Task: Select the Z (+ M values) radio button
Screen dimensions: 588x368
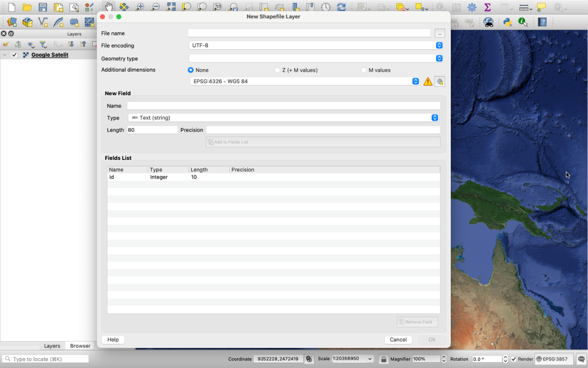Action: (277, 70)
